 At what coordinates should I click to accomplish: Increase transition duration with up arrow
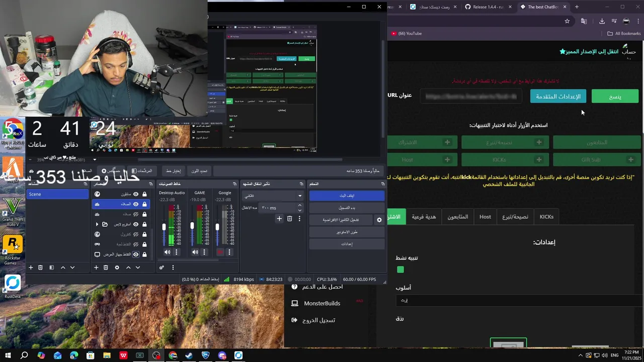click(300, 205)
